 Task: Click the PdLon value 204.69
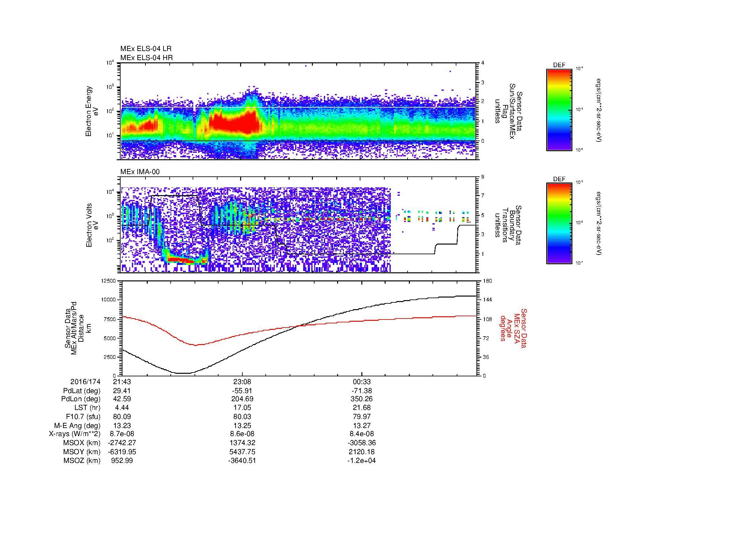(x=242, y=399)
